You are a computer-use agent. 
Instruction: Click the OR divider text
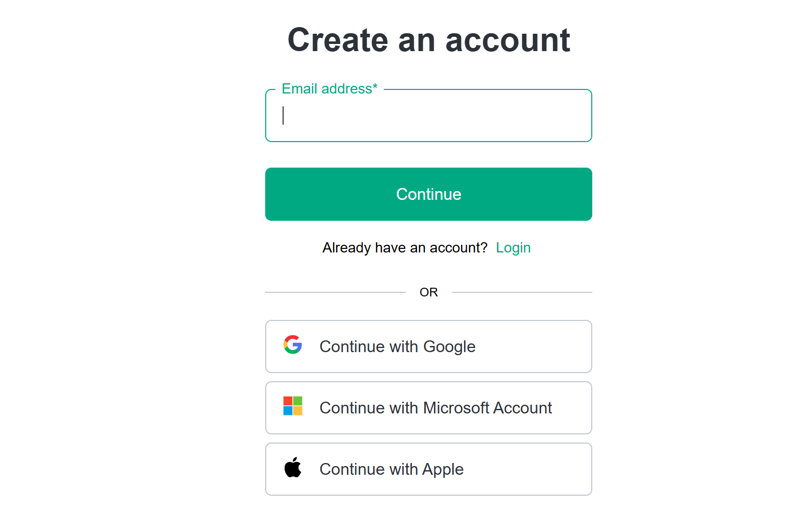[x=428, y=292]
